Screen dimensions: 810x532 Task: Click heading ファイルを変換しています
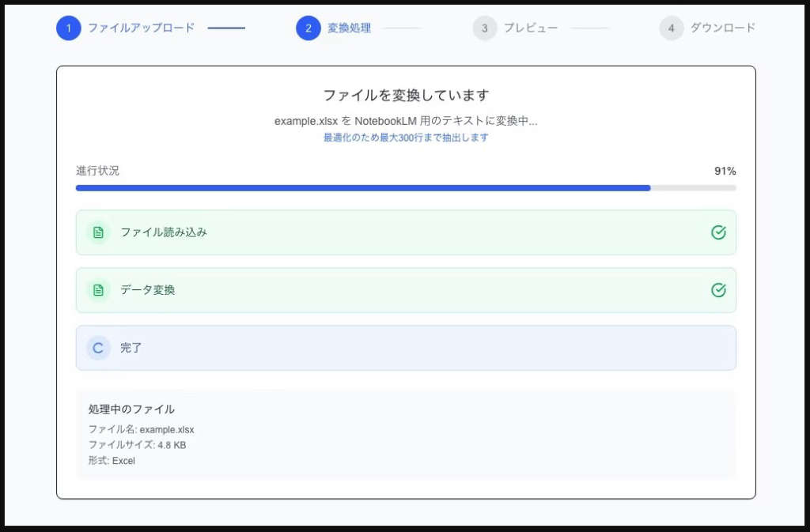(406, 96)
